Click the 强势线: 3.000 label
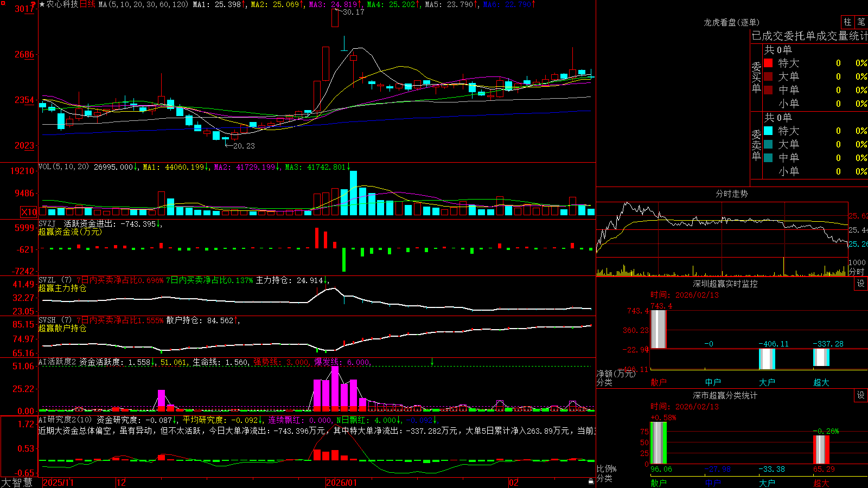 pyautogui.click(x=282, y=362)
